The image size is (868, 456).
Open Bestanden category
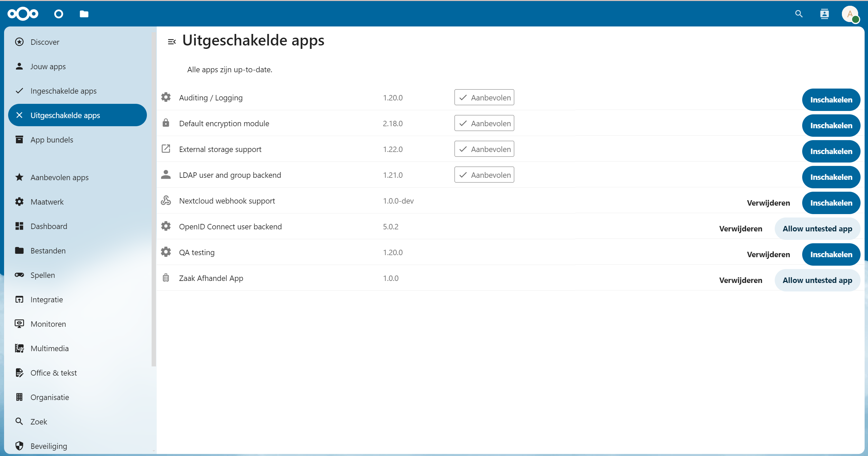click(x=77, y=251)
